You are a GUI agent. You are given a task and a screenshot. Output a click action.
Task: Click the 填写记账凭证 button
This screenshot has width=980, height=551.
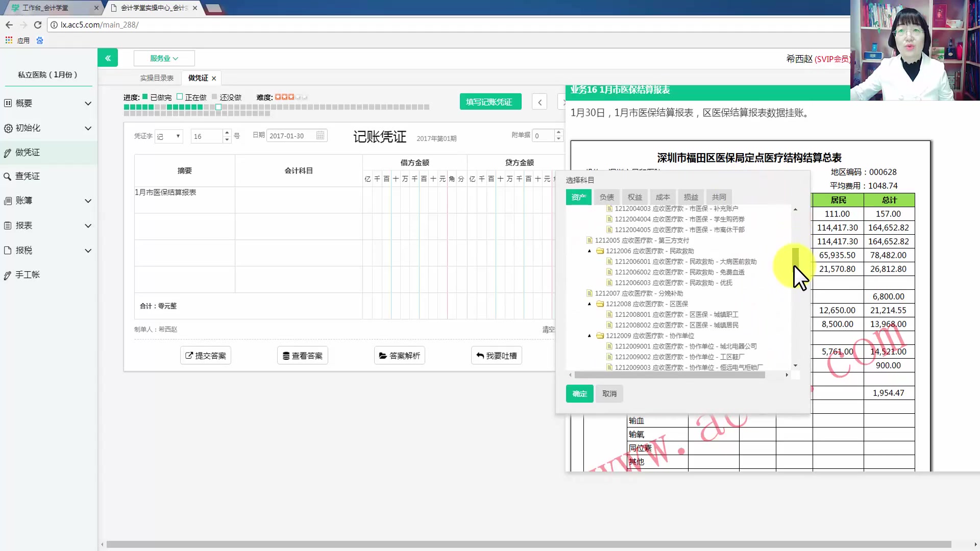[x=490, y=102]
